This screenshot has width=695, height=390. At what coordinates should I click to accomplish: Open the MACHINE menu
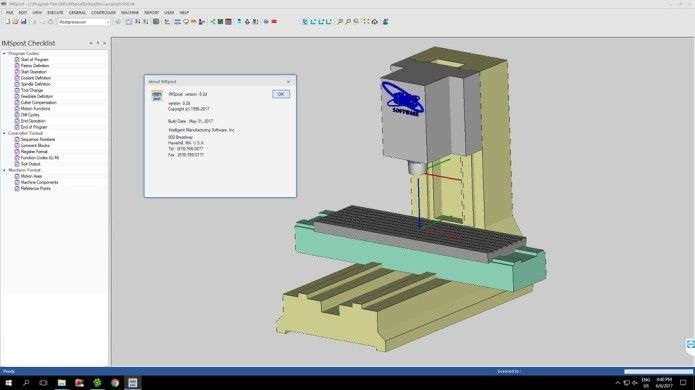130,12
